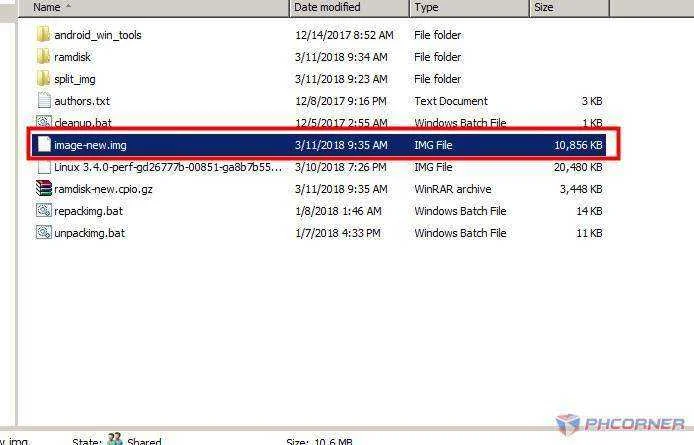Click the Text Document type cell
694x445 pixels.
[451, 101]
